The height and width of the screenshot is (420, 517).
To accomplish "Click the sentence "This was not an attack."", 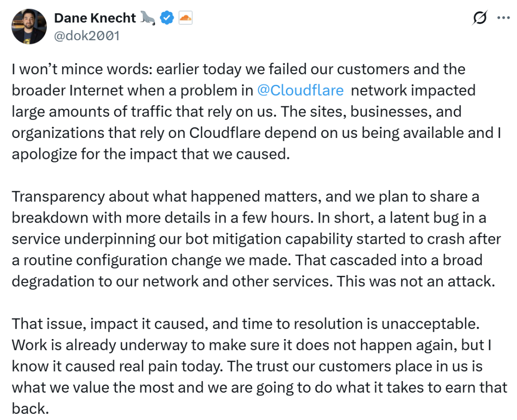I will point(415,281).
